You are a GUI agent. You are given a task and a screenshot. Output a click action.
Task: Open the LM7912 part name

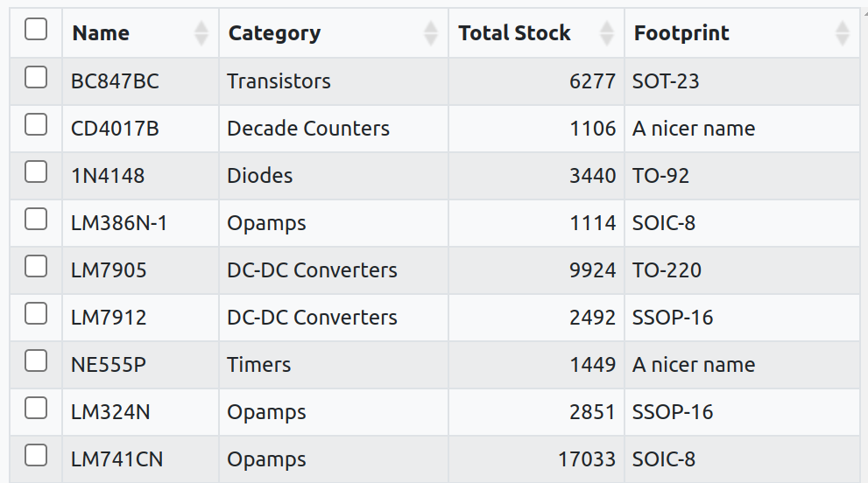[x=109, y=318]
